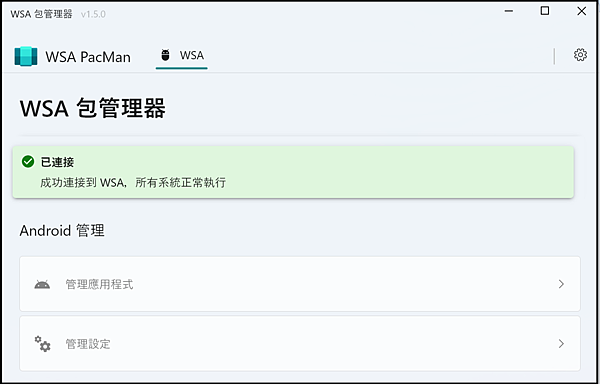Image resolution: width=600 pixels, height=385 pixels.
Task: Click the Android robot icon for 管理應用程式
Action: pos(42,284)
